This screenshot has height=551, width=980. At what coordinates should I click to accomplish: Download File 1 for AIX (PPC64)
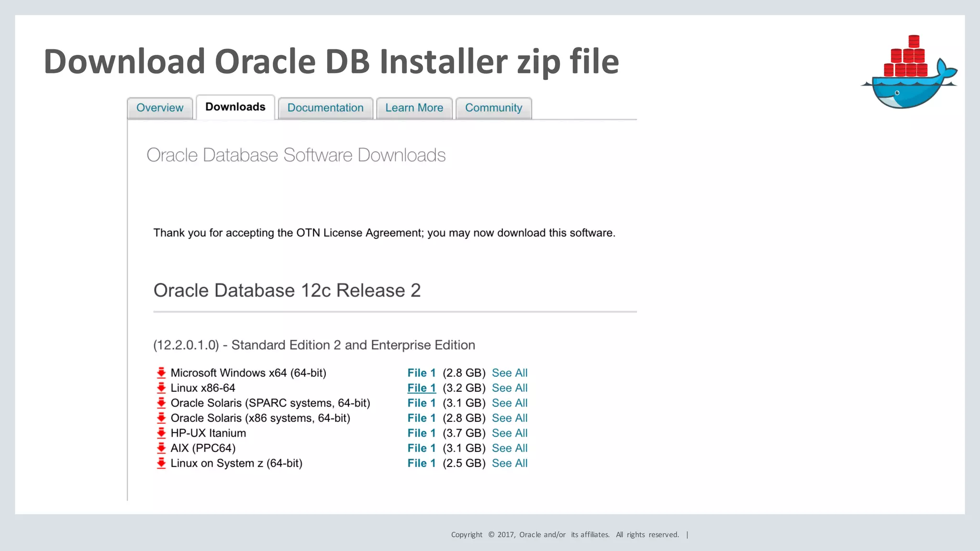pos(422,448)
